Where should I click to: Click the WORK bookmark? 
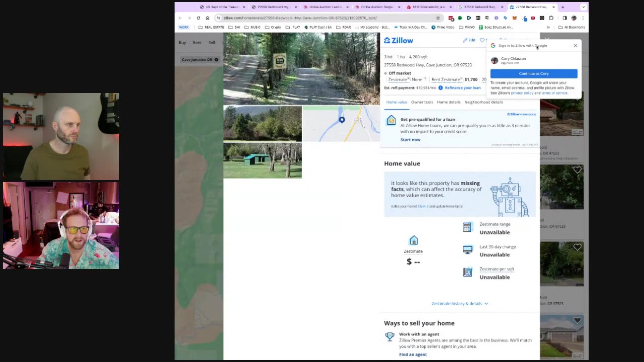pos(184,27)
